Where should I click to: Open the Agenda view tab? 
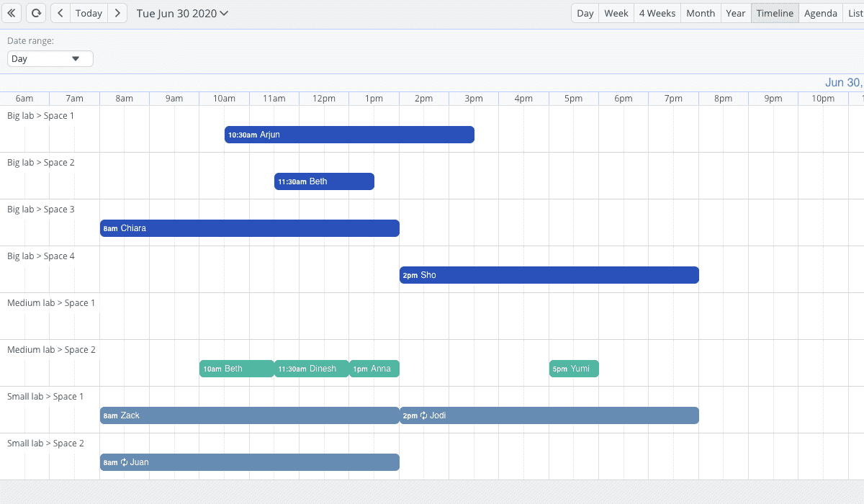[820, 13]
